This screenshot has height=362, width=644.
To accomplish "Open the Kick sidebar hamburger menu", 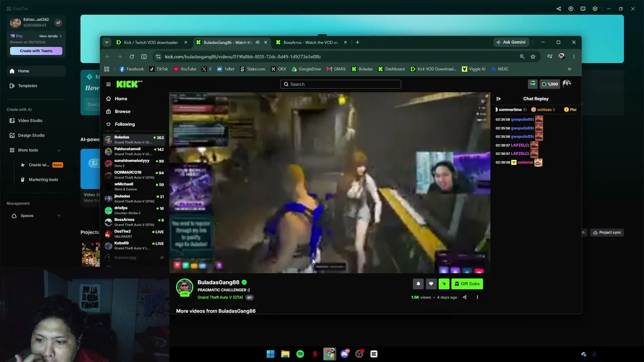I will tap(108, 84).
